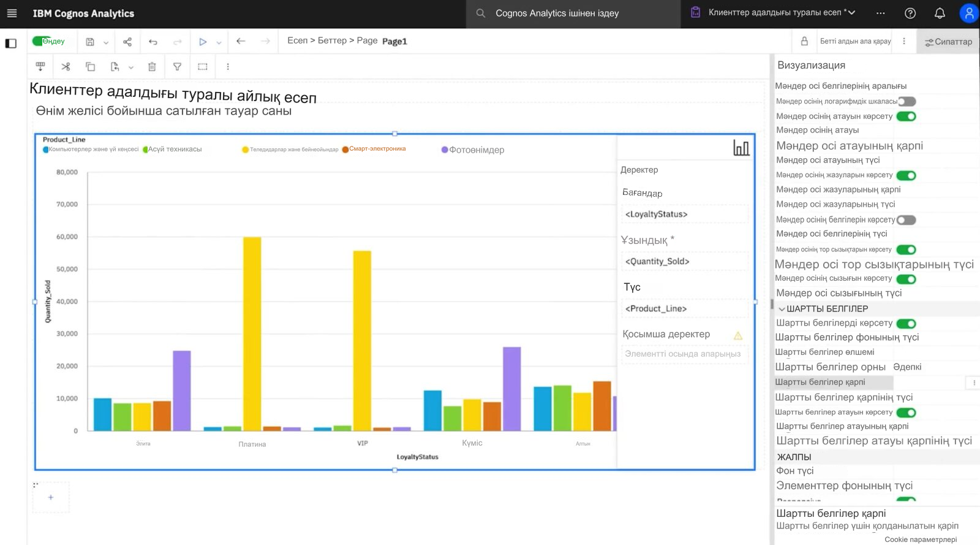Click the lock icon near page preview
The height and width of the screenshot is (545, 980).
pos(804,41)
